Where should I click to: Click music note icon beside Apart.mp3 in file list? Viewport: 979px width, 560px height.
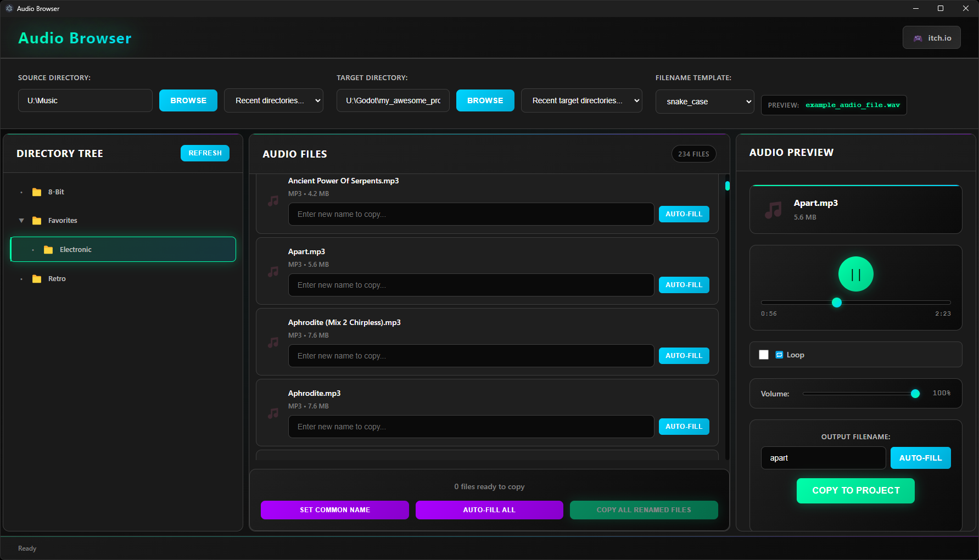point(273,272)
